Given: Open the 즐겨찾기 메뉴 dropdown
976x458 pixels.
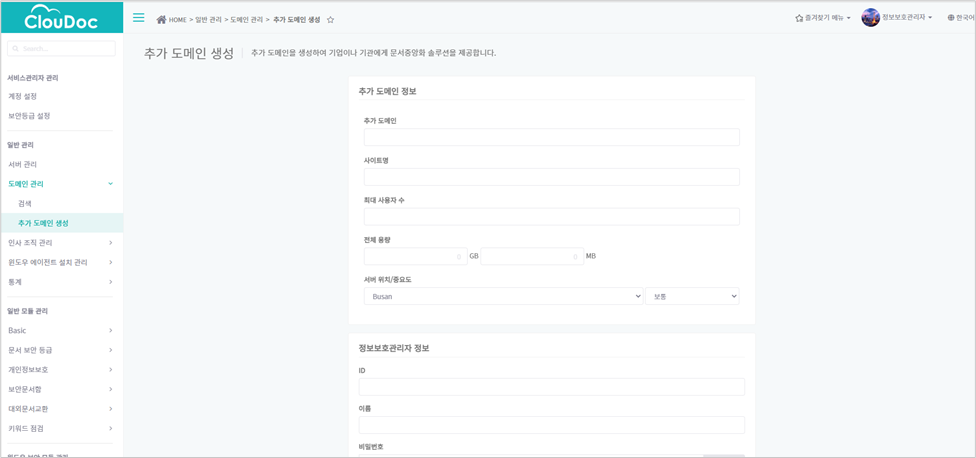Looking at the screenshot, I should [823, 18].
